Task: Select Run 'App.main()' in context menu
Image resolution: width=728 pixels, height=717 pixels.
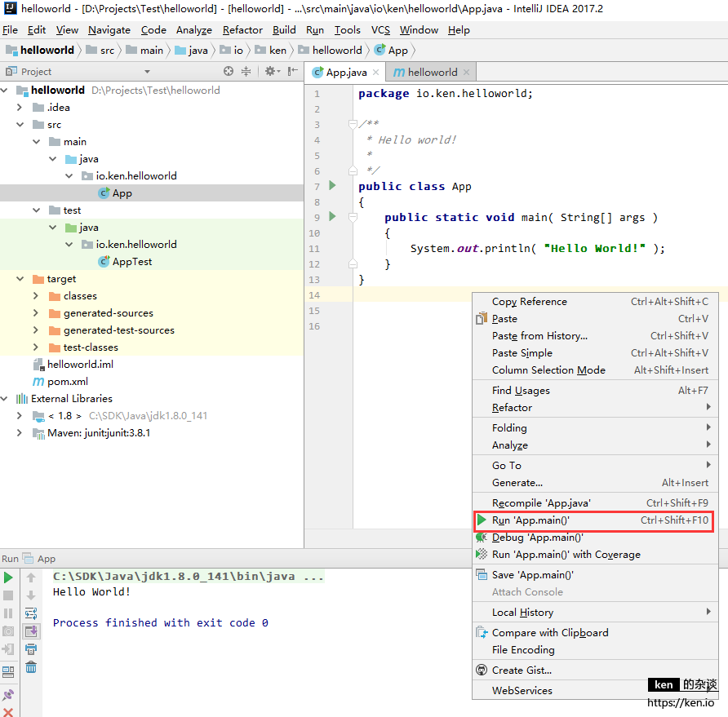Action: click(x=595, y=520)
